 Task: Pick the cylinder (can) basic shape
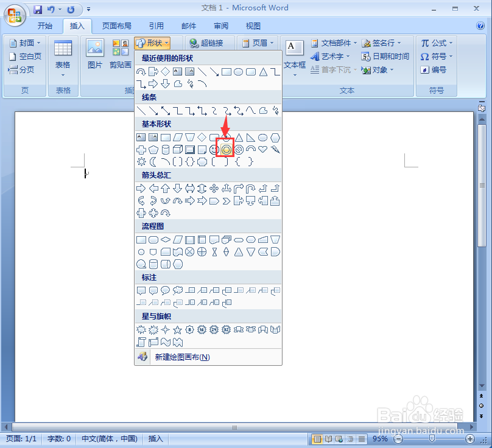coord(166,150)
